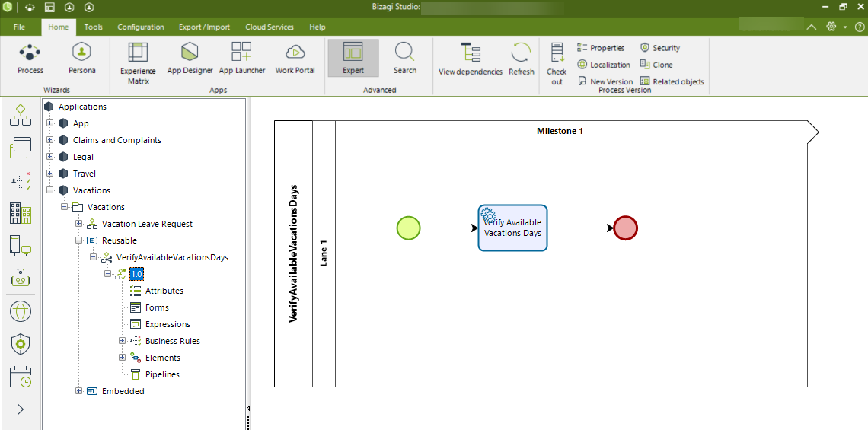Open the Security shield sidebar module

(21, 344)
